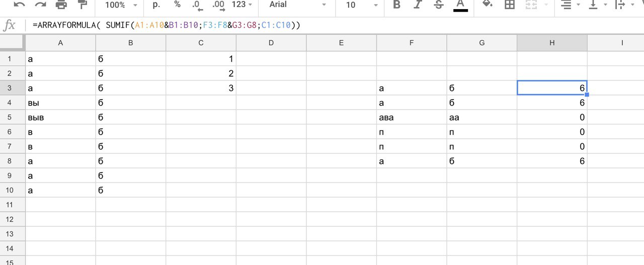
Task: Open the Arial font dropdown
Action: click(x=298, y=5)
